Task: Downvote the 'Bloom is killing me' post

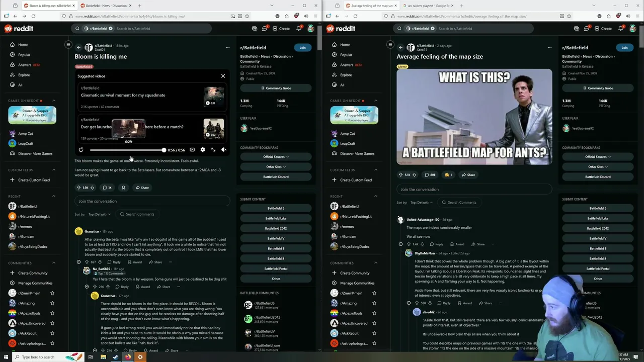Action: (92, 188)
